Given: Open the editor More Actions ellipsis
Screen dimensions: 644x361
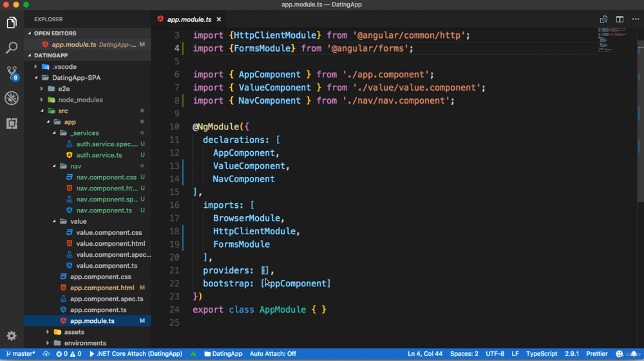Looking at the screenshot, I should pos(636,19).
